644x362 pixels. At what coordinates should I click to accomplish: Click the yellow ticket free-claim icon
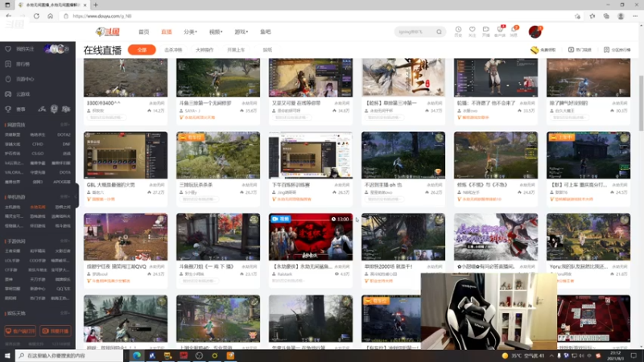point(535,50)
